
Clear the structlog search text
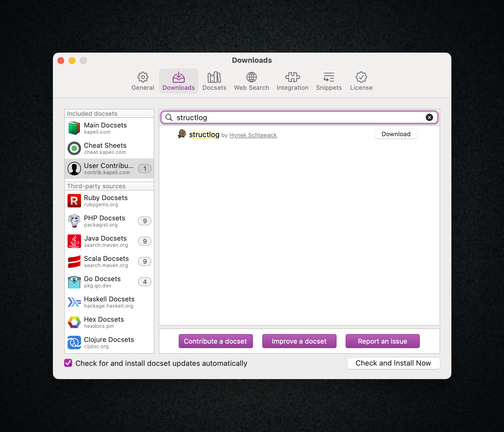(x=429, y=117)
